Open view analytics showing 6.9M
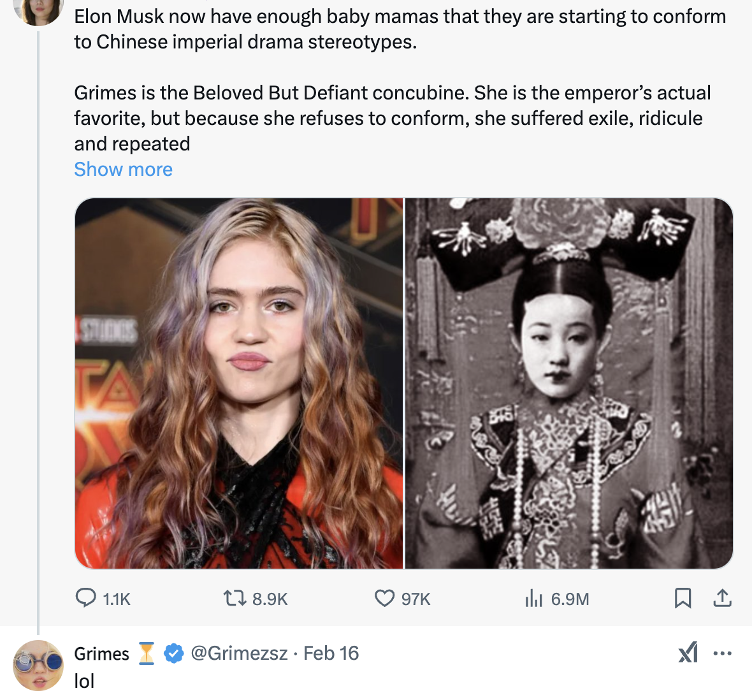 533,598
